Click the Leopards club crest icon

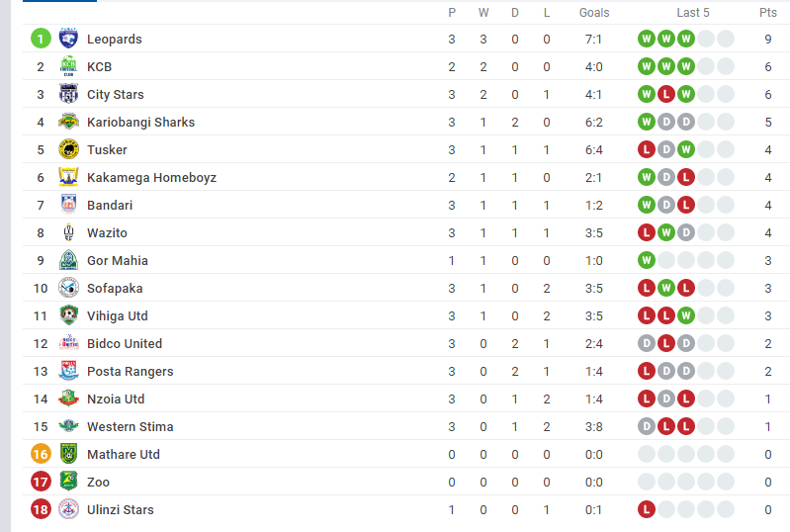pyautogui.click(x=68, y=40)
